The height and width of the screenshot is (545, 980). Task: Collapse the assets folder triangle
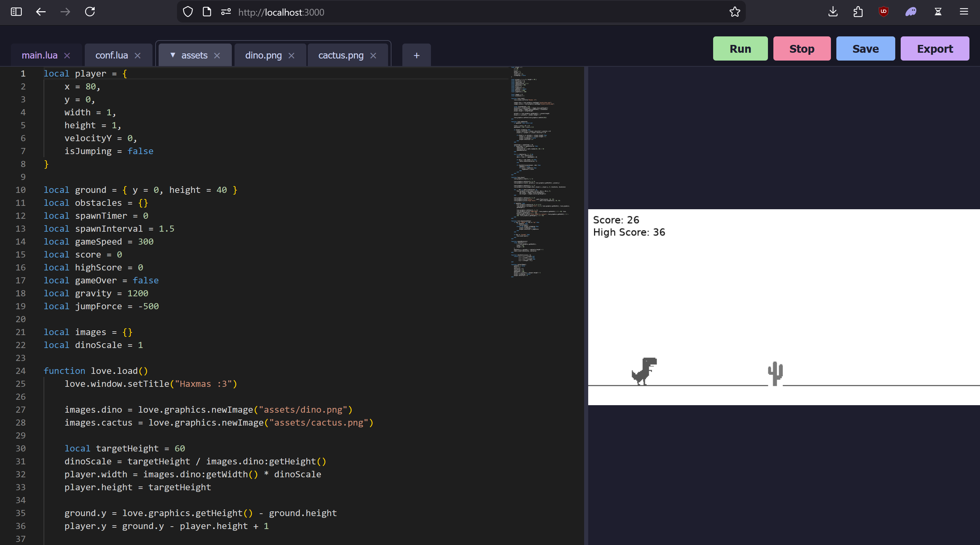coord(173,55)
